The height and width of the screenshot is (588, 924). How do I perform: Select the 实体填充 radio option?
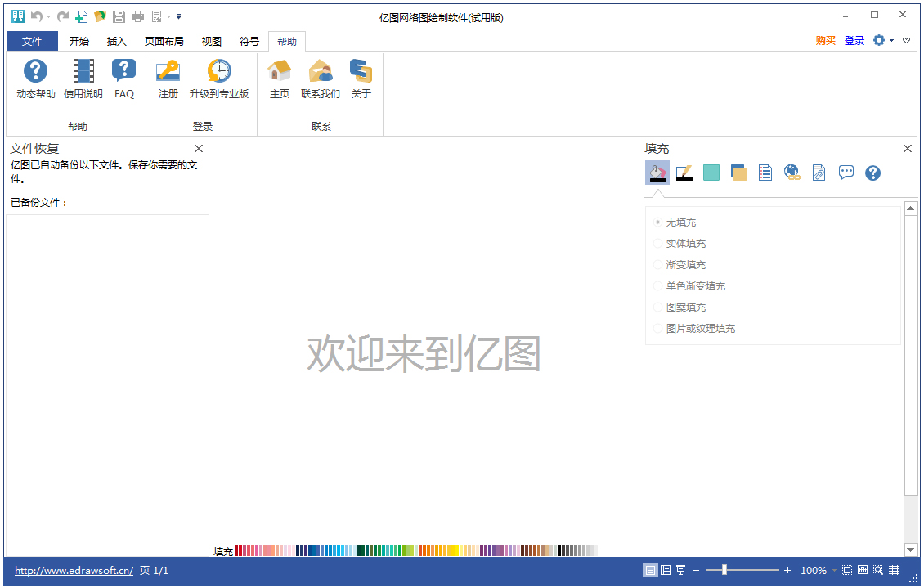[x=658, y=244]
